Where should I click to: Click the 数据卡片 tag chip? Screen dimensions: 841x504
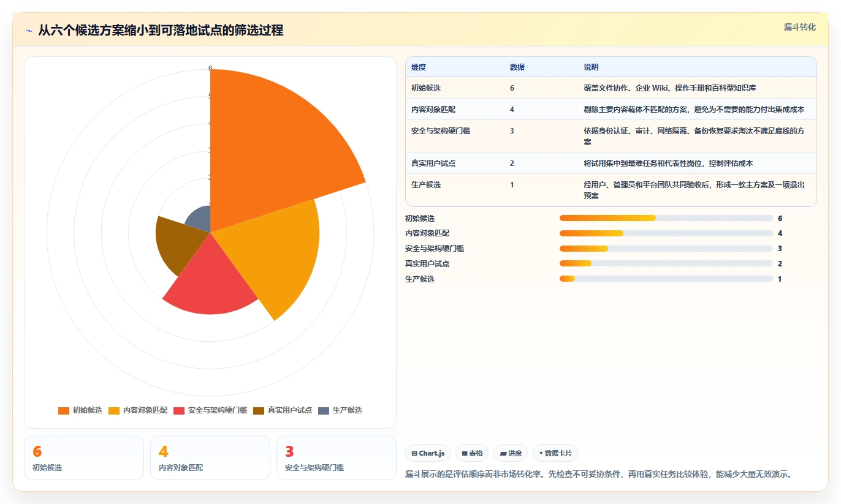pyautogui.click(x=555, y=453)
